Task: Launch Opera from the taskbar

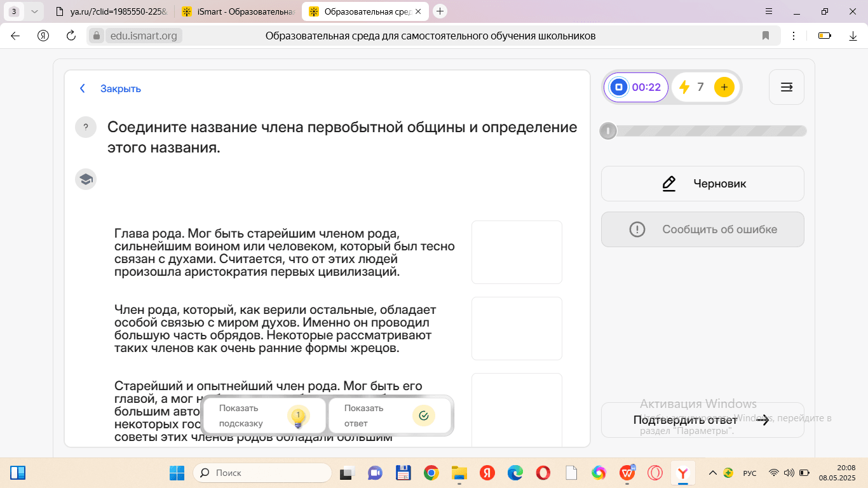Action: coord(543,473)
